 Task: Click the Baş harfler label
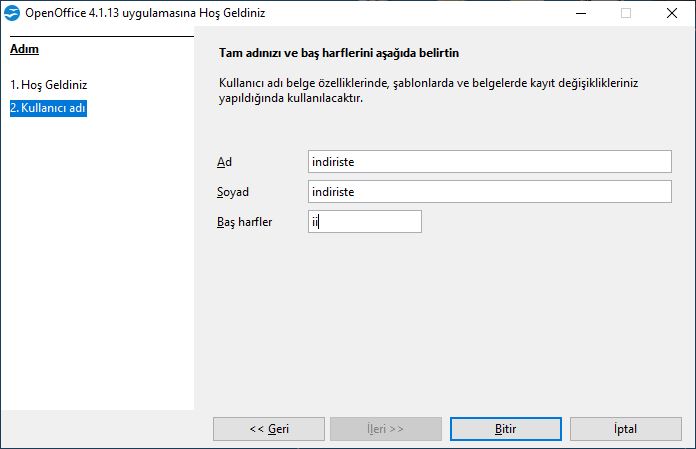(x=245, y=222)
